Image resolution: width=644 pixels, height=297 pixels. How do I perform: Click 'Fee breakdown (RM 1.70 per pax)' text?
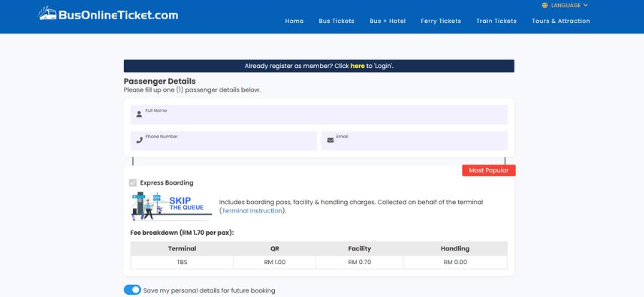(182, 233)
